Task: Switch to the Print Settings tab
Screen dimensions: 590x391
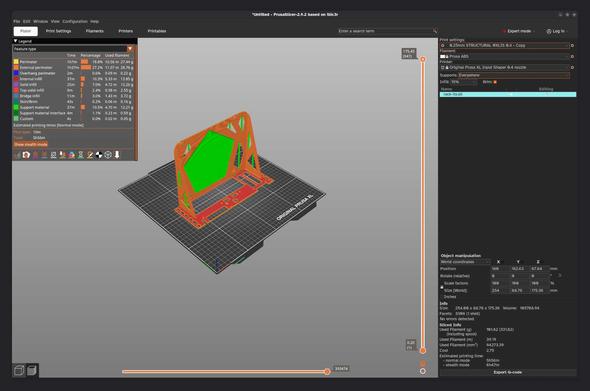Action: pyautogui.click(x=58, y=31)
